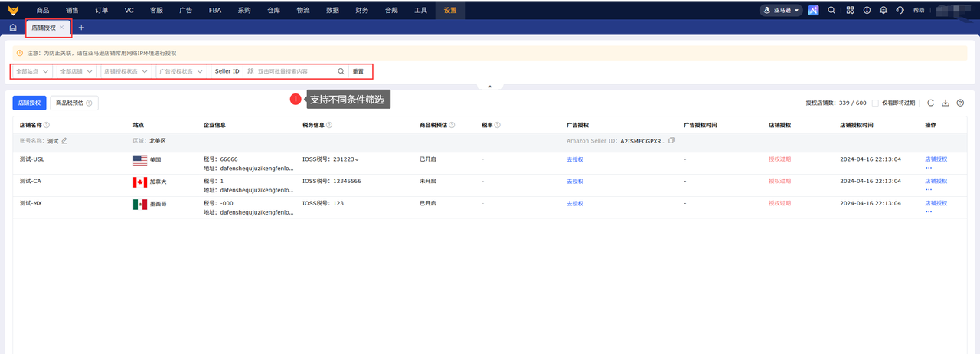Open more actions for 测试-USL row
The height and width of the screenshot is (354, 980).
pos(929,167)
